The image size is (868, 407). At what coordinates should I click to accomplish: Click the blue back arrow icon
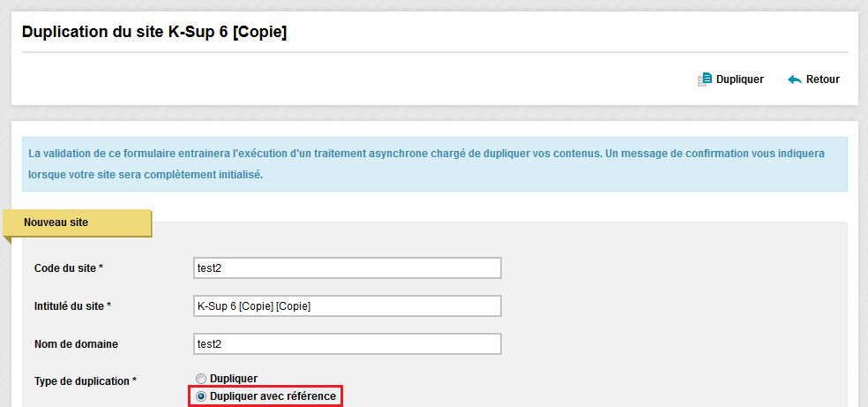point(795,79)
